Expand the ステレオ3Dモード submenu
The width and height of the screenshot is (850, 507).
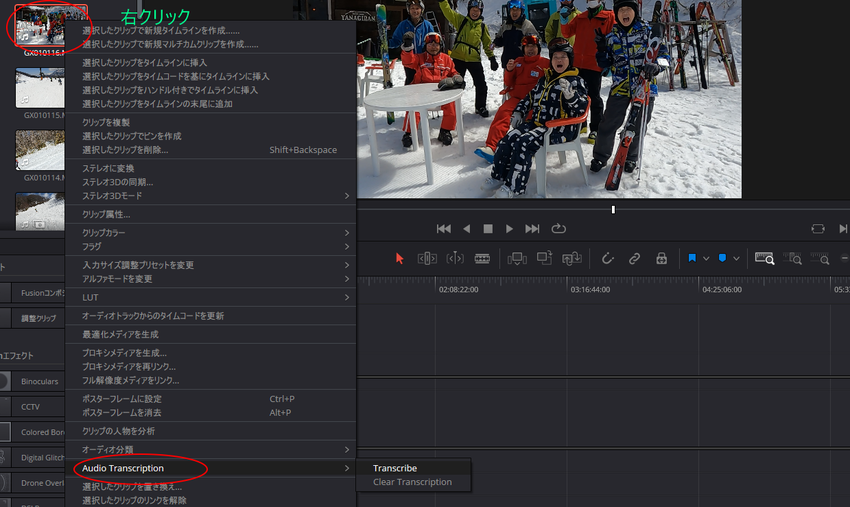pos(211,196)
